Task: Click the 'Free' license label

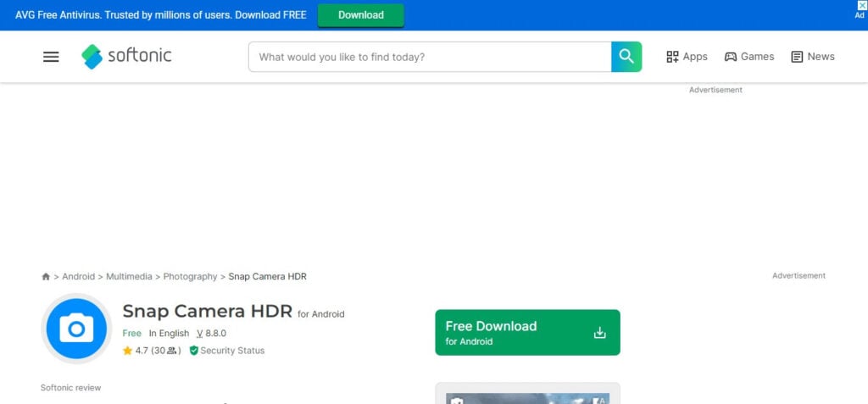Action: tap(131, 334)
